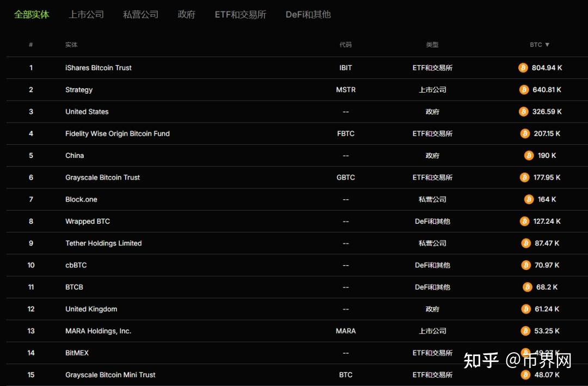The width and height of the screenshot is (588, 386).
Task: Open the iShares Bitcoin Trust entity entry
Action: 98,68
